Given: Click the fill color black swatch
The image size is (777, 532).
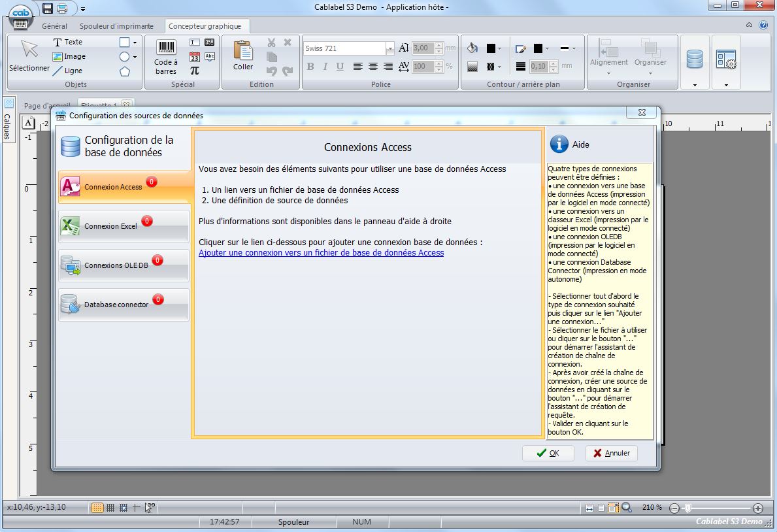Looking at the screenshot, I should tap(491, 48).
